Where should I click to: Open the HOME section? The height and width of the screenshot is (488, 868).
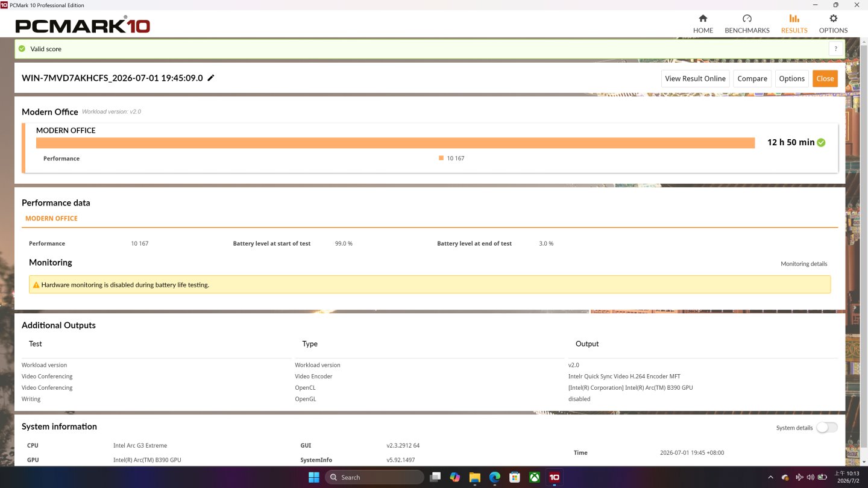tap(703, 23)
